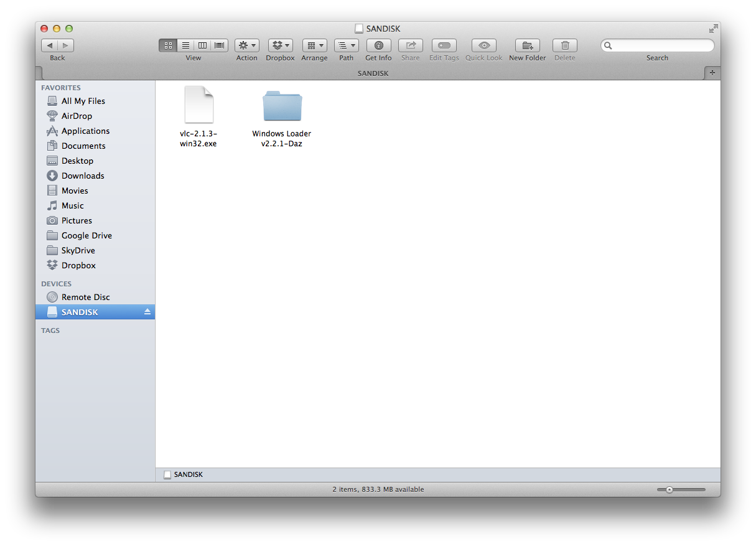This screenshot has height=546, width=756.
Task: Click the Get Info toolbar icon
Action: 378,45
